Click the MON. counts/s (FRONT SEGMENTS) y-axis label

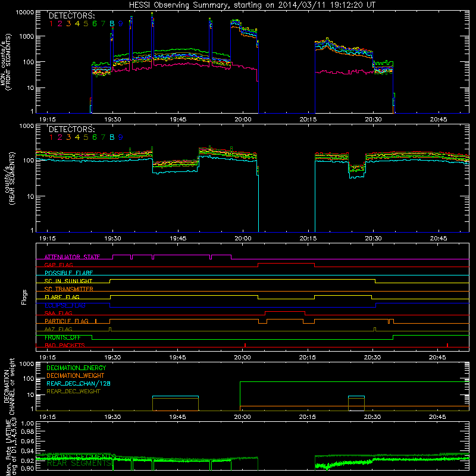[x=6, y=62]
